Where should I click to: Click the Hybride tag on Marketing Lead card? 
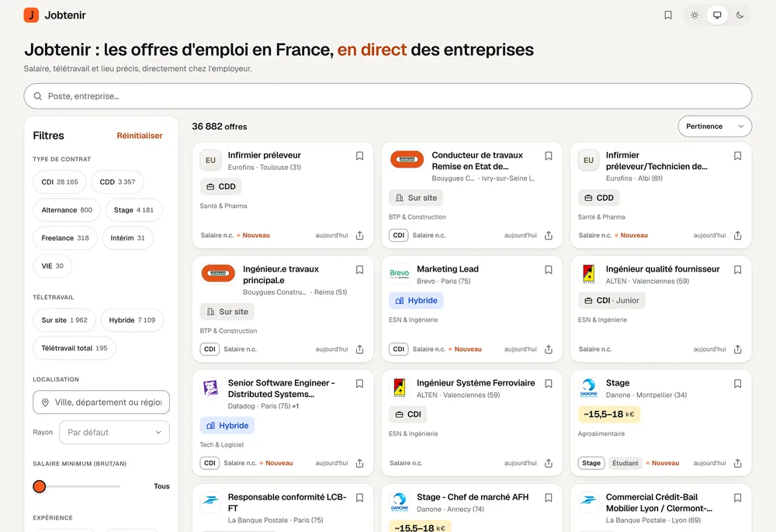click(x=416, y=301)
